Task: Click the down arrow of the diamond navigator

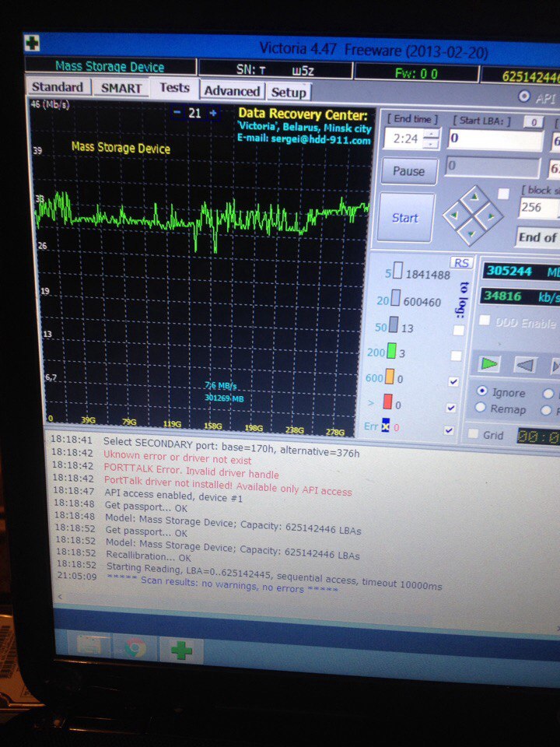Action: tap(471, 234)
